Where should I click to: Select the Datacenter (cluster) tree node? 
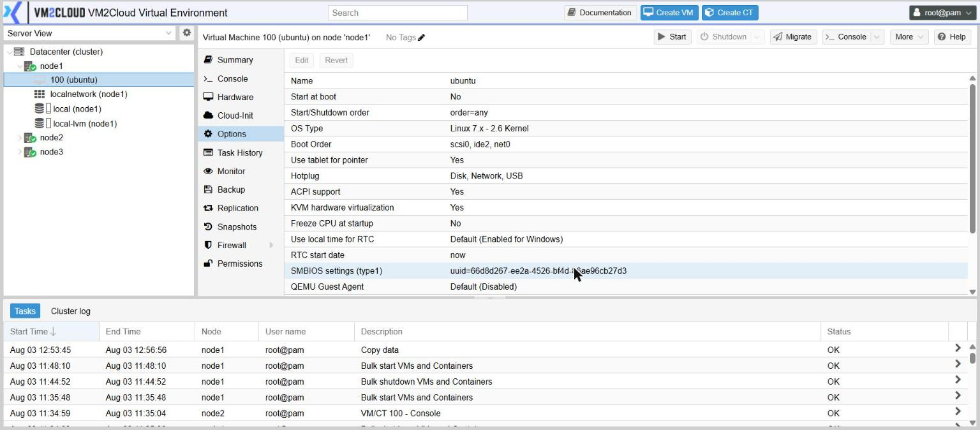point(66,52)
